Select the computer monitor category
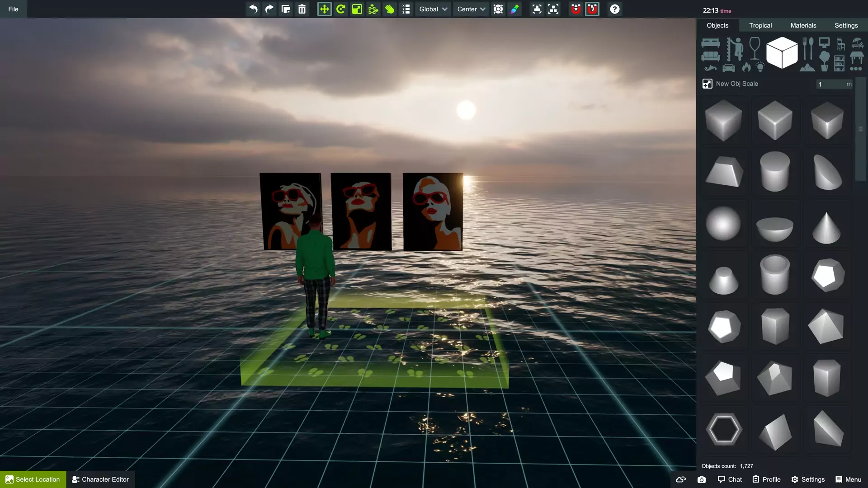This screenshot has width=868, height=488. point(824,43)
